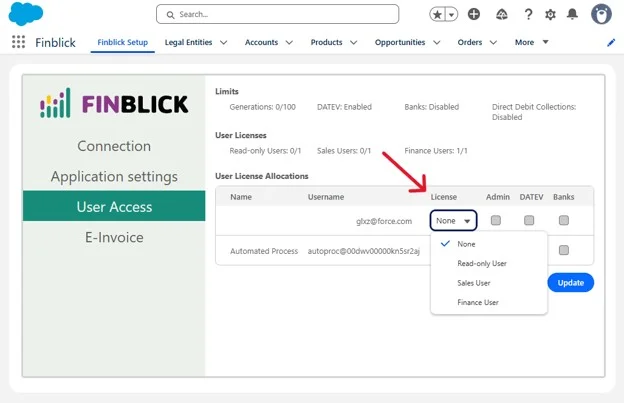Open the License dropdown showing None
The image size is (624, 403).
453,220
